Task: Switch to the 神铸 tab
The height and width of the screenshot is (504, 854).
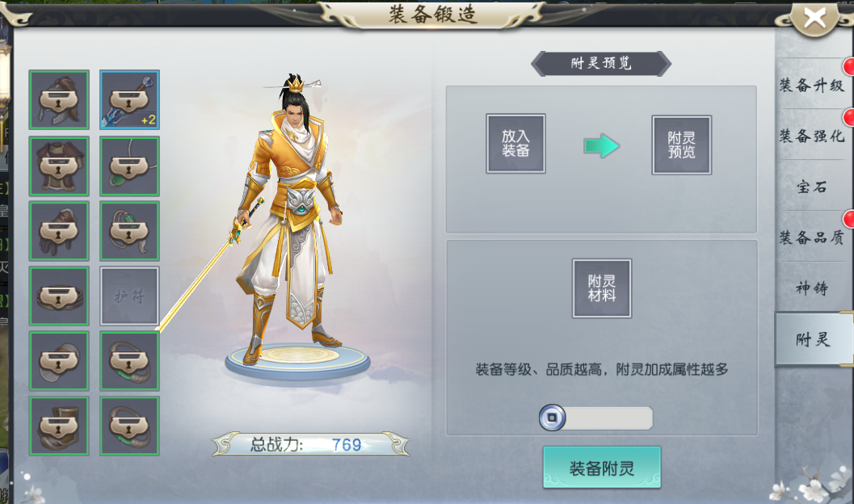Action: 811,288
